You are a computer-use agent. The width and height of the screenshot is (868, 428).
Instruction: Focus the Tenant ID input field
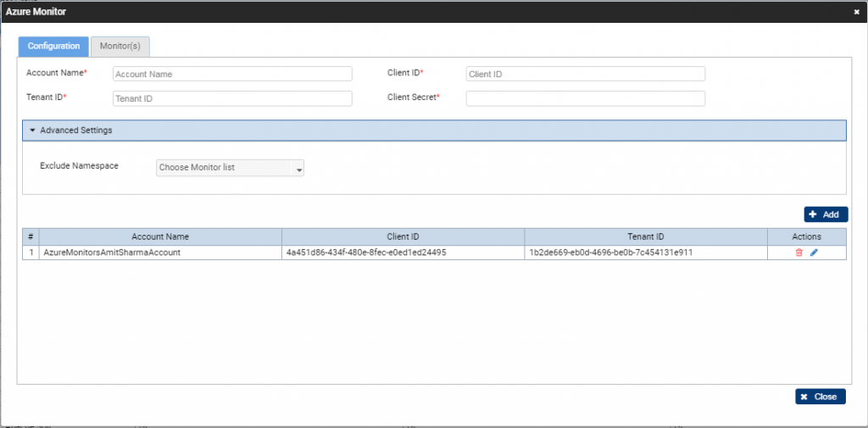tap(232, 98)
